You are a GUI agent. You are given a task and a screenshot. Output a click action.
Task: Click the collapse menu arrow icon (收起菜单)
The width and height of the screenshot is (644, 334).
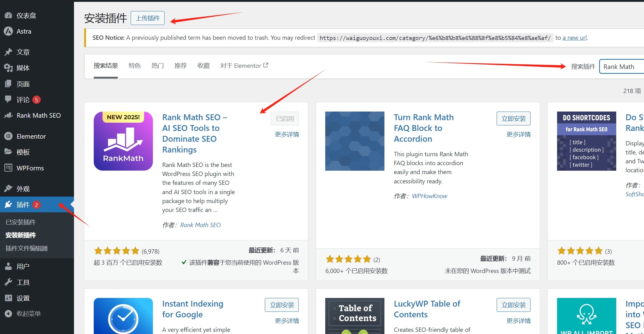pos(8,313)
